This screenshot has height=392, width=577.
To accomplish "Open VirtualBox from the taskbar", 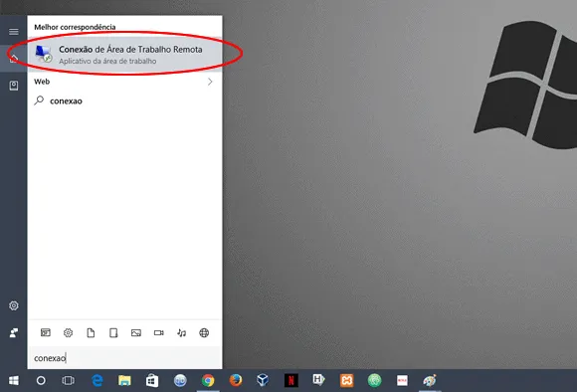I will [x=263, y=380].
